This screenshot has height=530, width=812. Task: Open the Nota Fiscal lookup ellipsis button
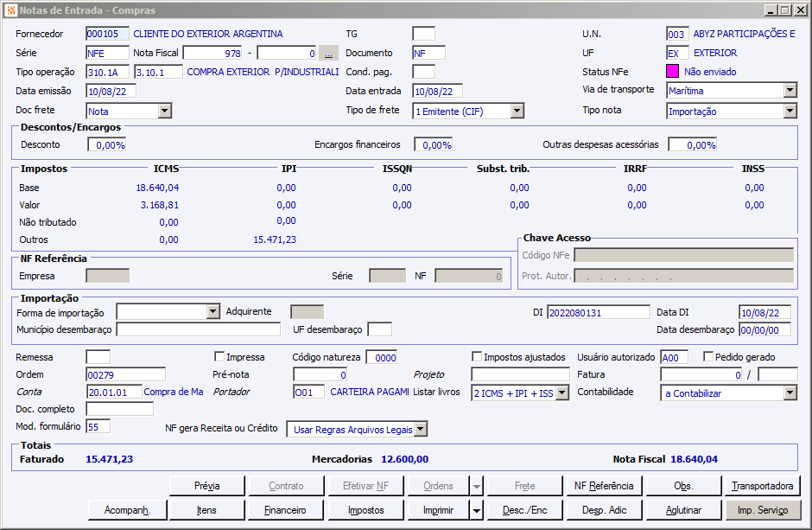tap(328, 53)
